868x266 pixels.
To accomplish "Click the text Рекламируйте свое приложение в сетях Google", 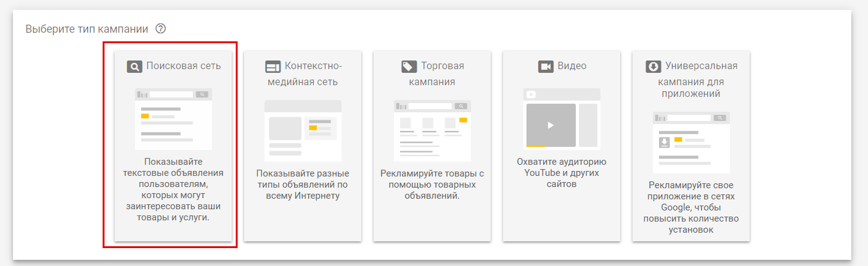I will 691,207.
